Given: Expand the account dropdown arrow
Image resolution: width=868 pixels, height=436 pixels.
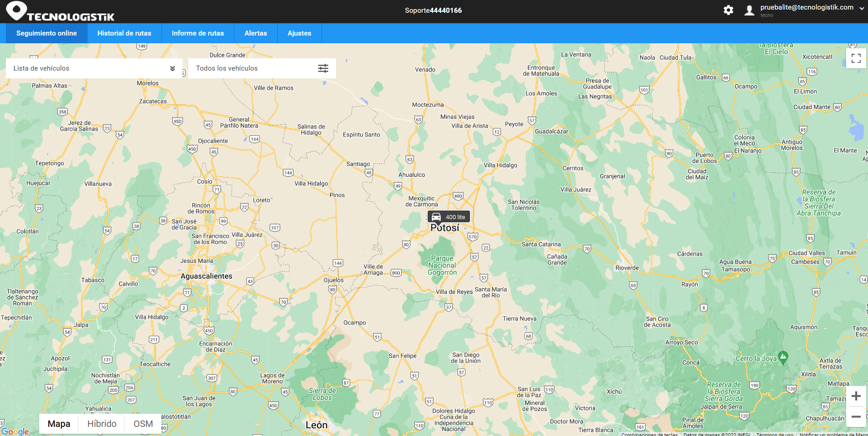Looking at the screenshot, I should click(x=862, y=8).
